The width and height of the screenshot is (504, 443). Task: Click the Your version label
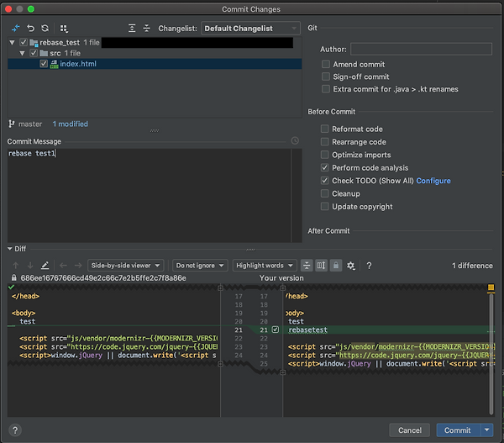coord(281,278)
